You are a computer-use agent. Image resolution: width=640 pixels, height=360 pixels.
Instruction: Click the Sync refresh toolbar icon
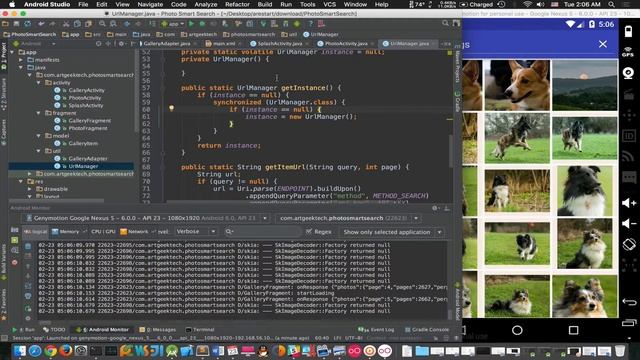(27, 24)
